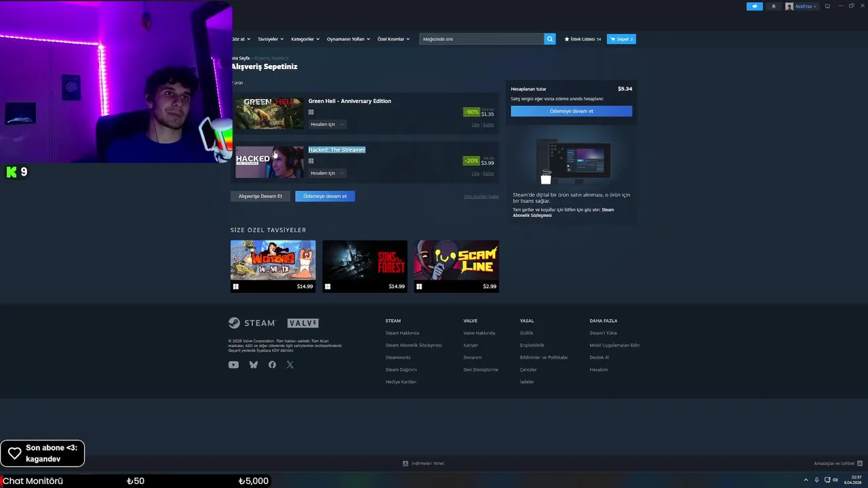
Task: Open Scam Line recommendation card
Action: coord(456,266)
